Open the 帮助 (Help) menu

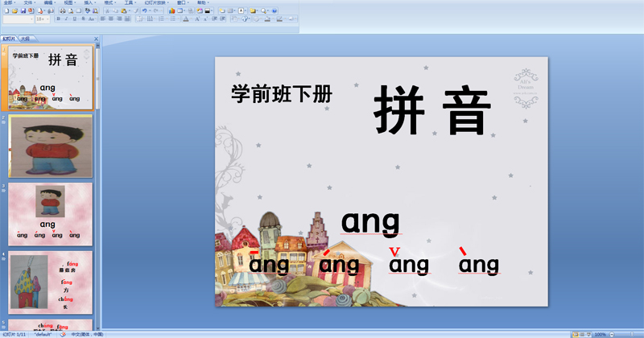tap(202, 3)
